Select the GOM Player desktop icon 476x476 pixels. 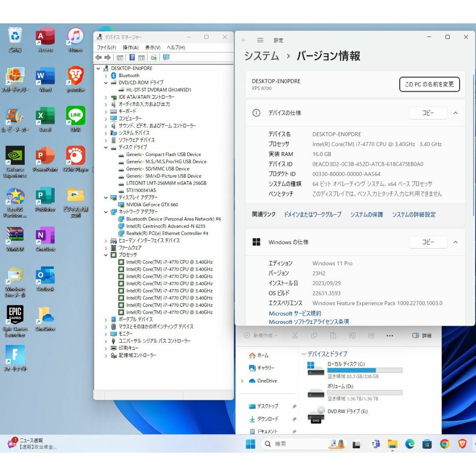click(x=76, y=160)
